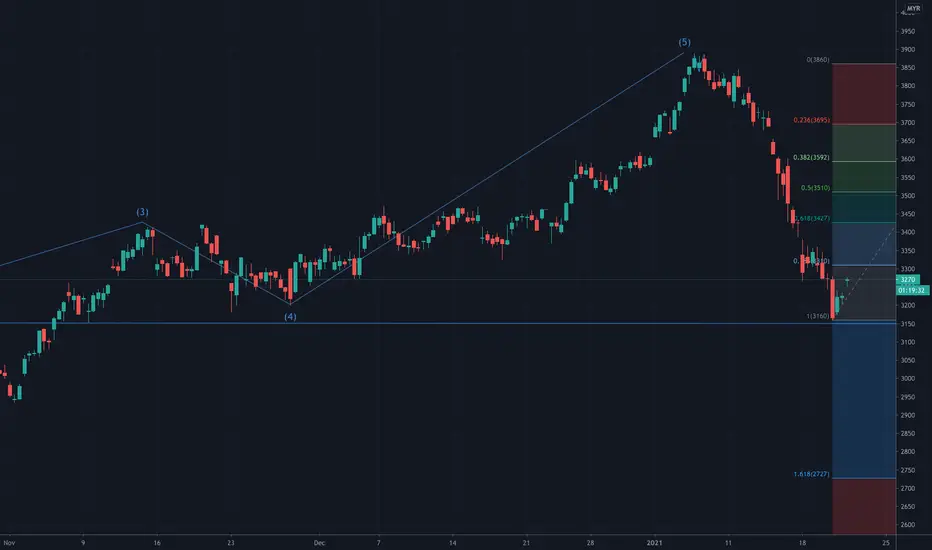
Task: Click the 2800 price axis label
Action: (x=908, y=451)
